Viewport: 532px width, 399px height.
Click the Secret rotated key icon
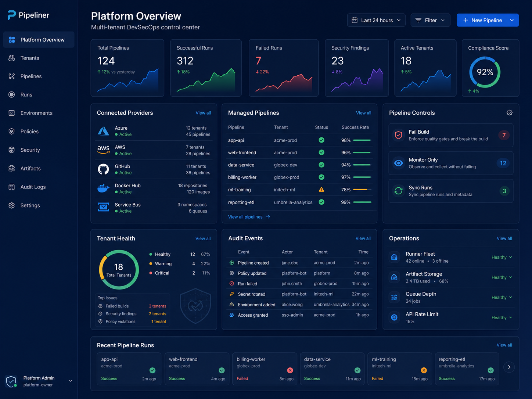tap(232, 294)
